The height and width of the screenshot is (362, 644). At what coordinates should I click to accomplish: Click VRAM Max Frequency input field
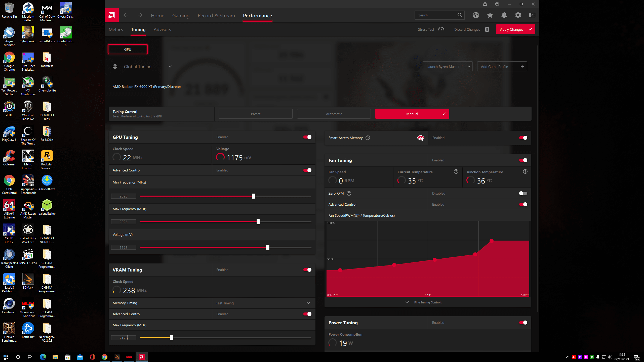124,338
